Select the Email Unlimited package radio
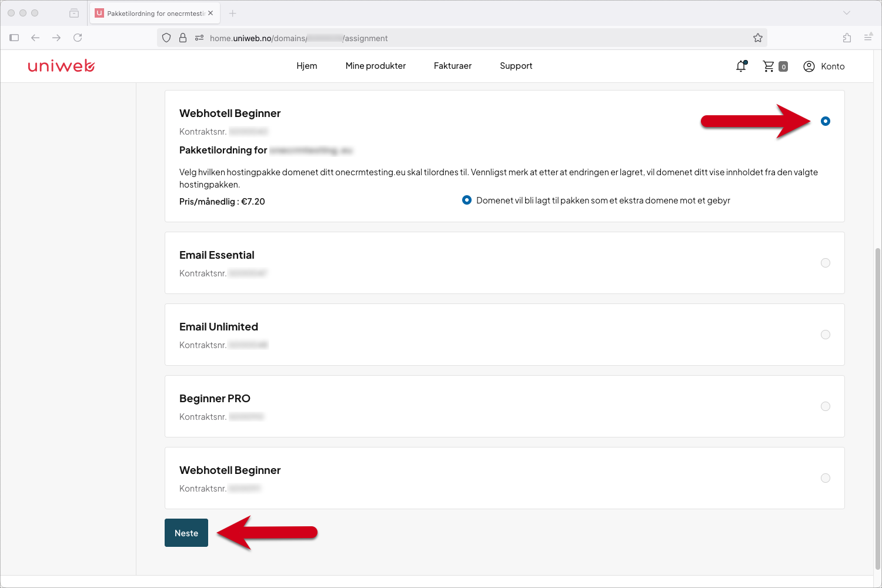 (x=826, y=335)
